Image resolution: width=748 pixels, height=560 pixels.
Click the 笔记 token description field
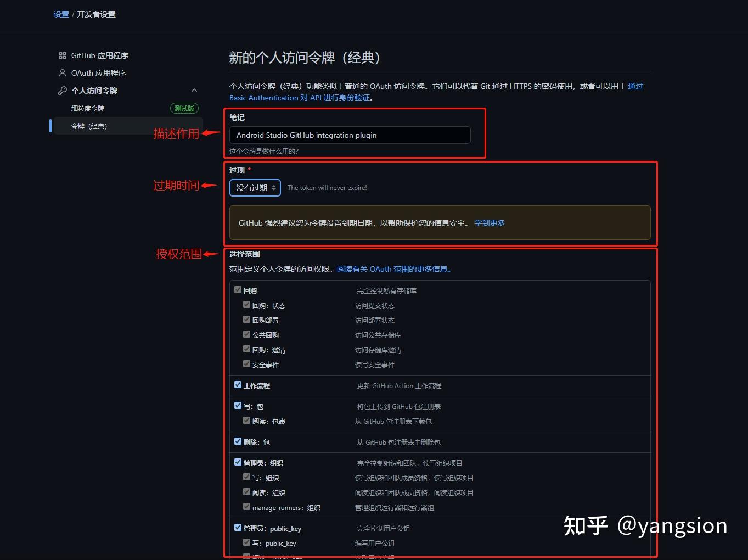[350, 135]
